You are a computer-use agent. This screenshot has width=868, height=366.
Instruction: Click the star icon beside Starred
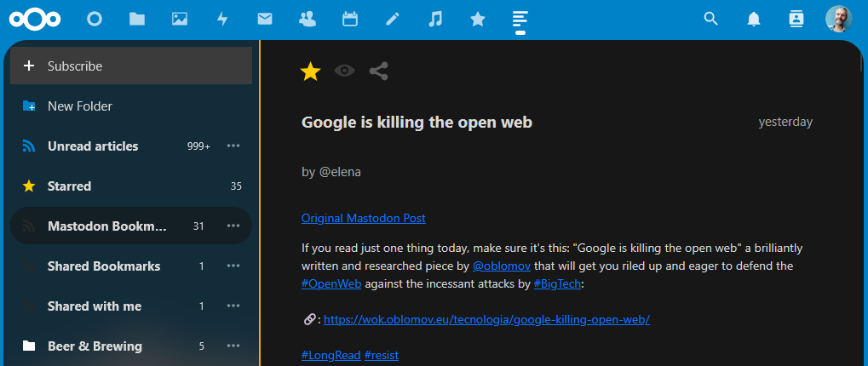tap(29, 186)
